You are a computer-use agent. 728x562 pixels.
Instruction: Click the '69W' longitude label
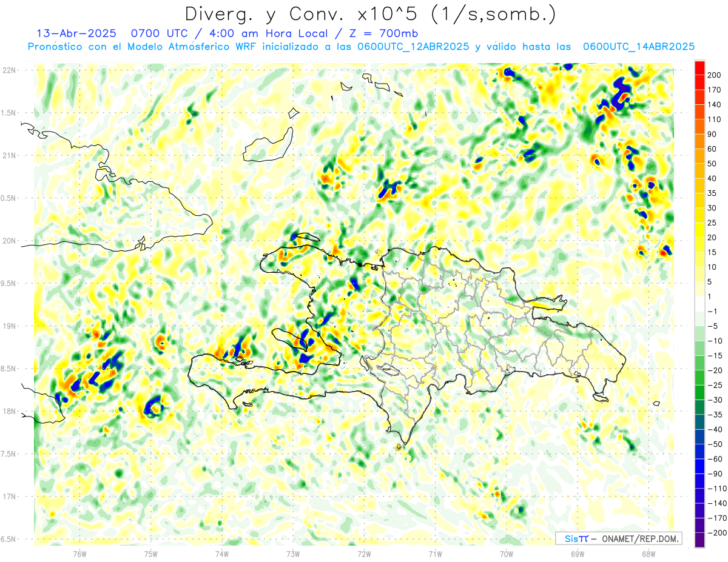pos(578,554)
